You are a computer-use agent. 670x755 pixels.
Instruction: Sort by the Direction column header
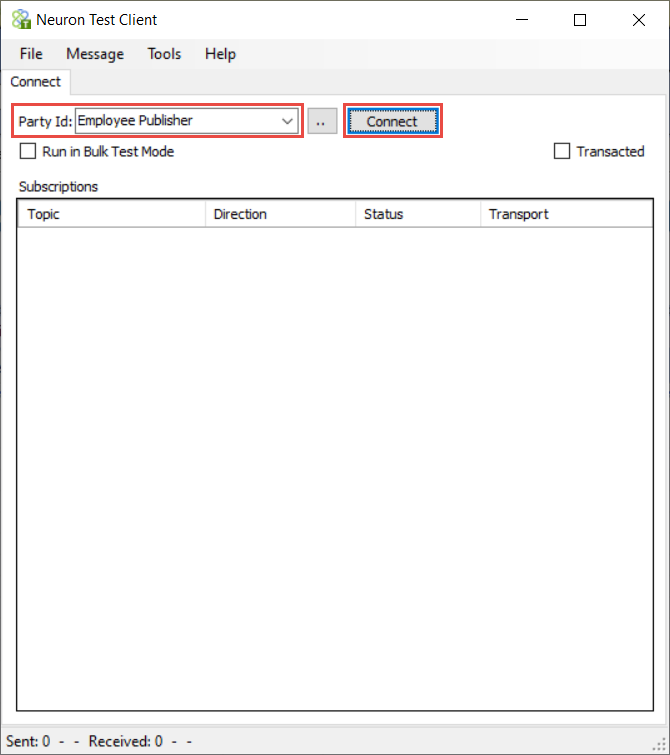[281, 214]
